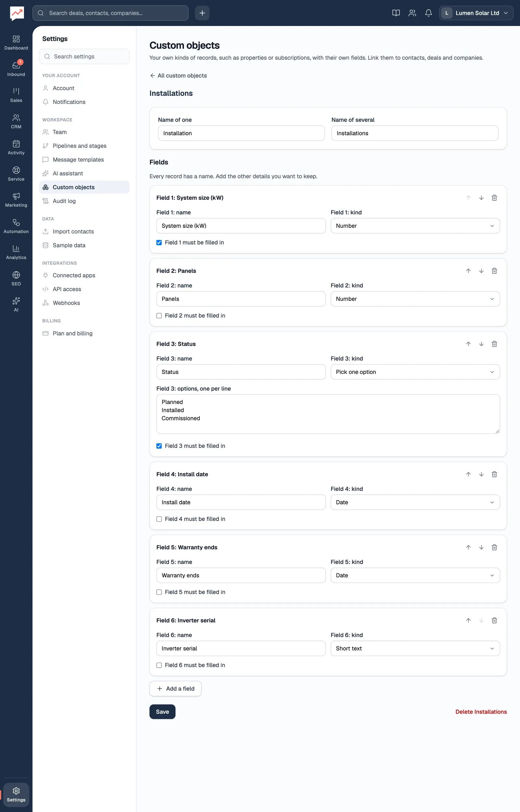
Task: Focus the Search settings box
Action: coord(84,56)
